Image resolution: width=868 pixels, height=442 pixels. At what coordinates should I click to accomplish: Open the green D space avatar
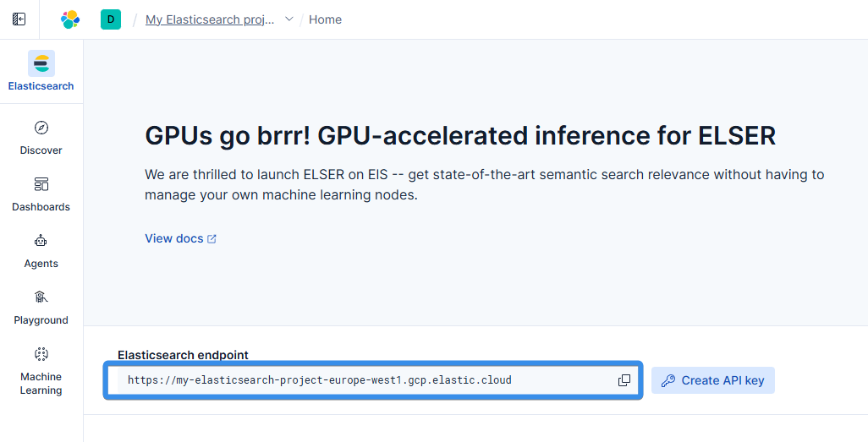click(111, 19)
